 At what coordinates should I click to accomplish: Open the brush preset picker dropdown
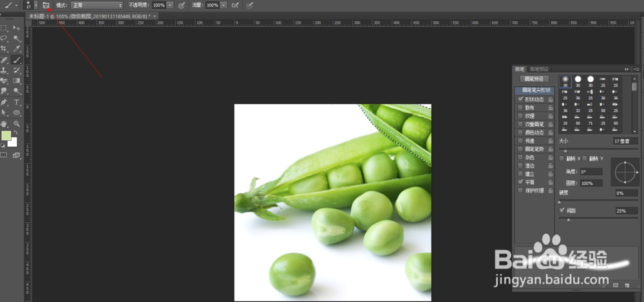(x=36, y=5)
